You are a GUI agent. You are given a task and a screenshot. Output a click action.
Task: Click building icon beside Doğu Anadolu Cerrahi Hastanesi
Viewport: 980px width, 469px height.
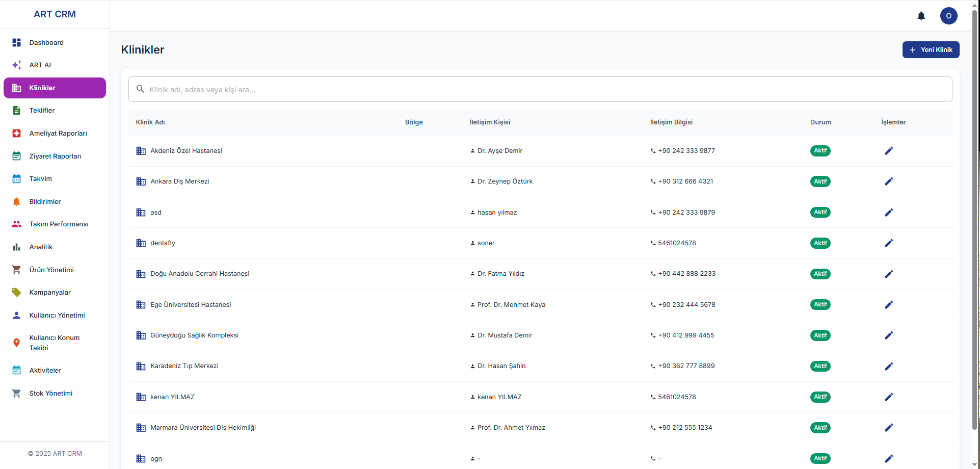click(x=141, y=274)
